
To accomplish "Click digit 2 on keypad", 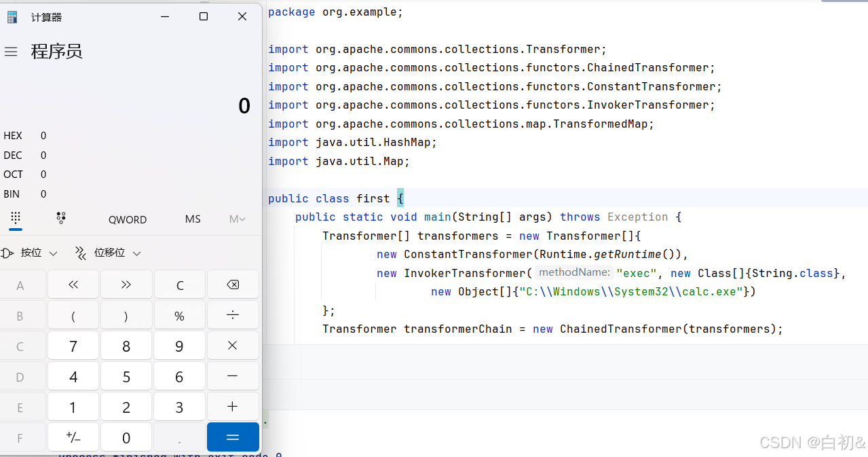I will pyautogui.click(x=126, y=407).
